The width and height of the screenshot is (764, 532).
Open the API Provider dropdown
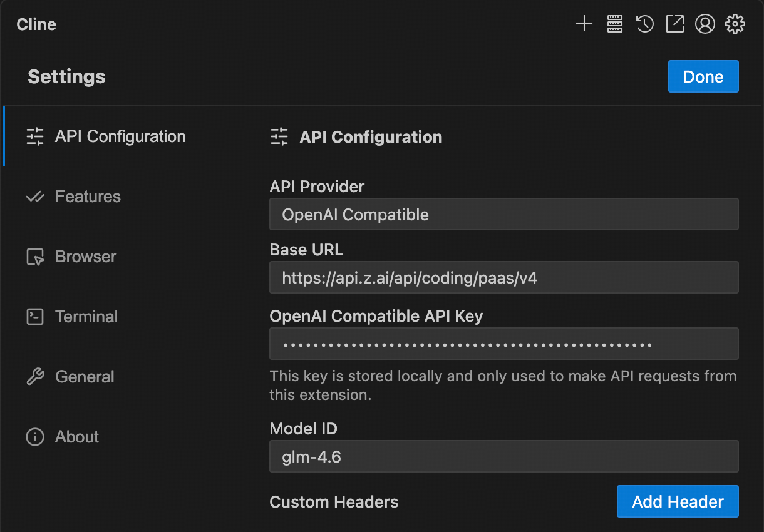503,215
